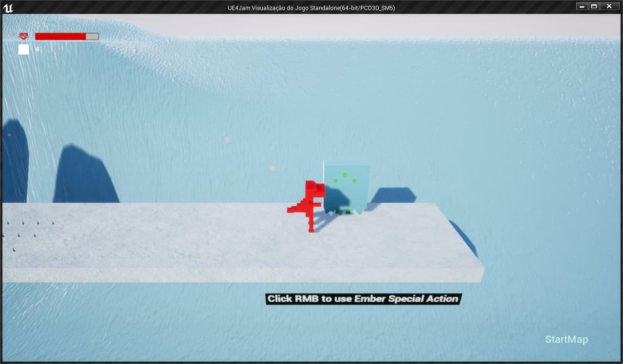Click the Ember Special Action hint banner

click(x=363, y=299)
